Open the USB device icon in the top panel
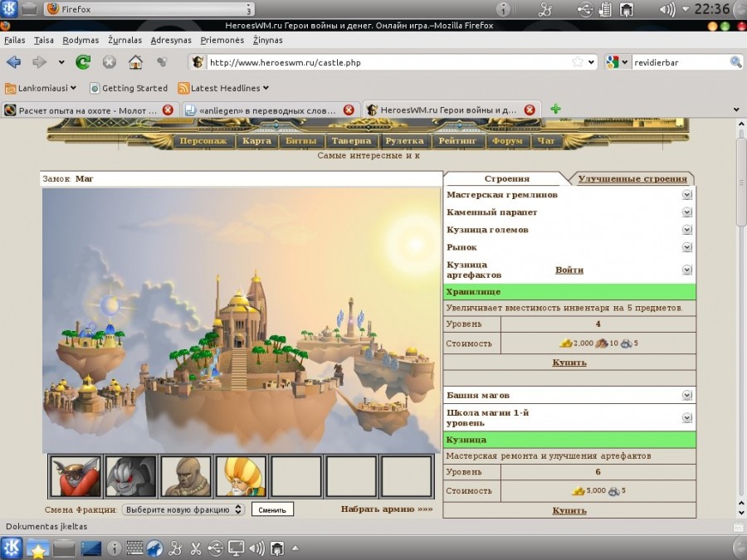 click(585, 9)
